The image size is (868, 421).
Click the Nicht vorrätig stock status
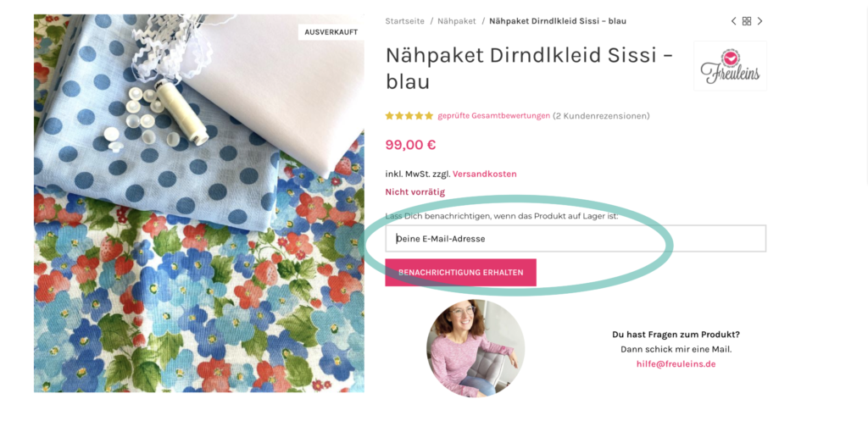[415, 192]
